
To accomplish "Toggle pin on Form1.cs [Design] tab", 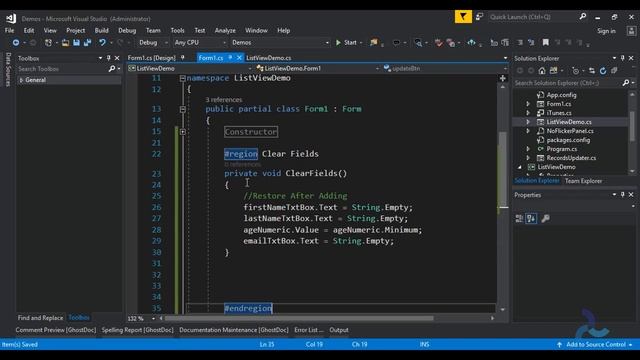I will (182, 58).
